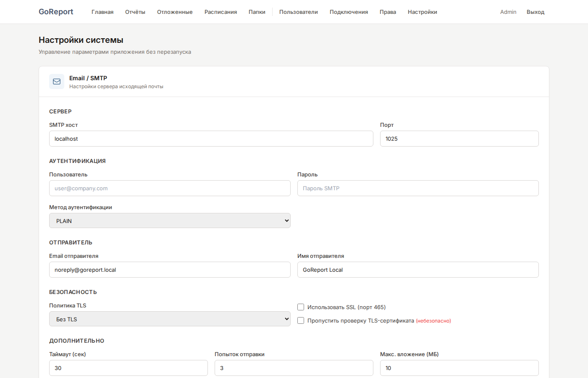Click the Пароль SMTP password field
The image size is (588, 378).
click(x=418, y=188)
